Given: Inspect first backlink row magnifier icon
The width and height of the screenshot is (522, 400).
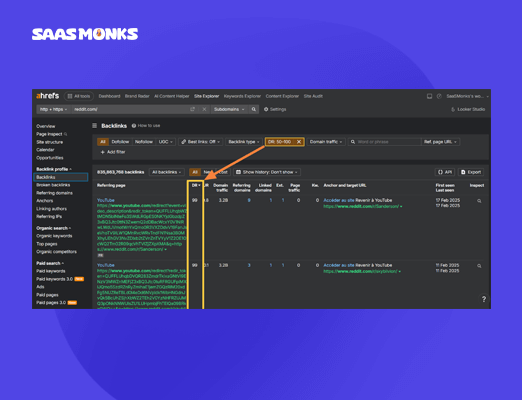Looking at the screenshot, I should click(x=479, y=201).
